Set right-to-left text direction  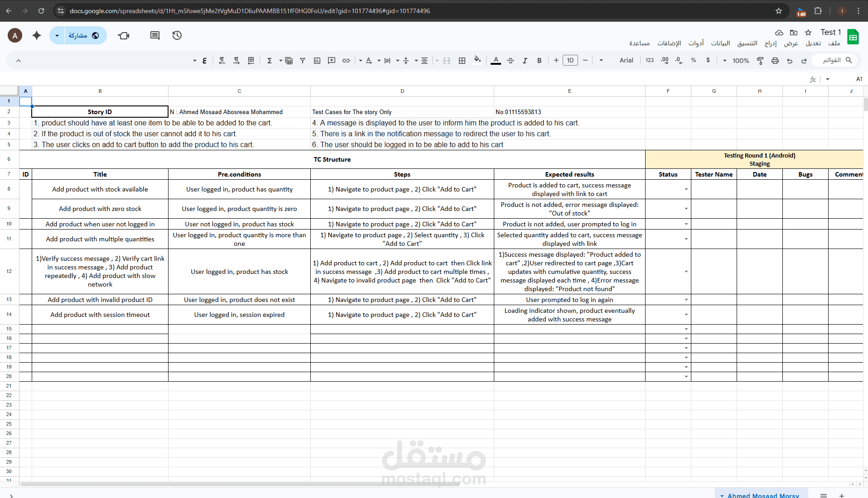222,61
